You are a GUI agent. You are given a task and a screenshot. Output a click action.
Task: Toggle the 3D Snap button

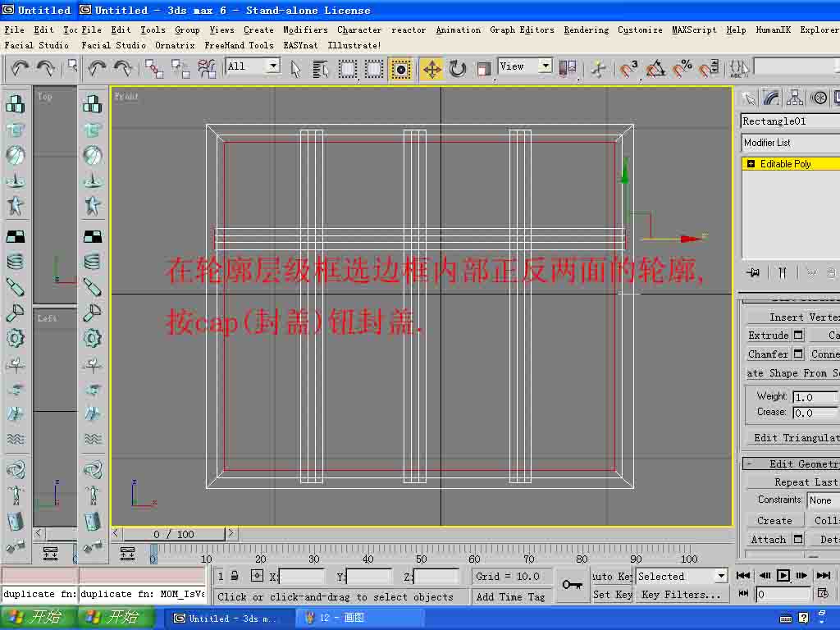point(628,69)
